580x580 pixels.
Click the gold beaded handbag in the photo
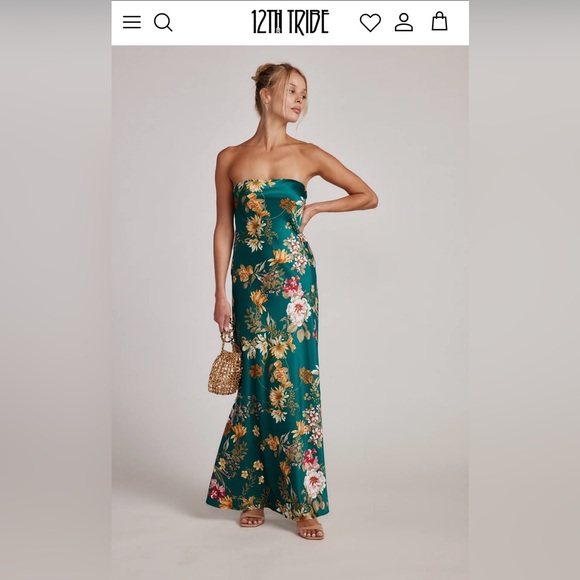point(225,368)
